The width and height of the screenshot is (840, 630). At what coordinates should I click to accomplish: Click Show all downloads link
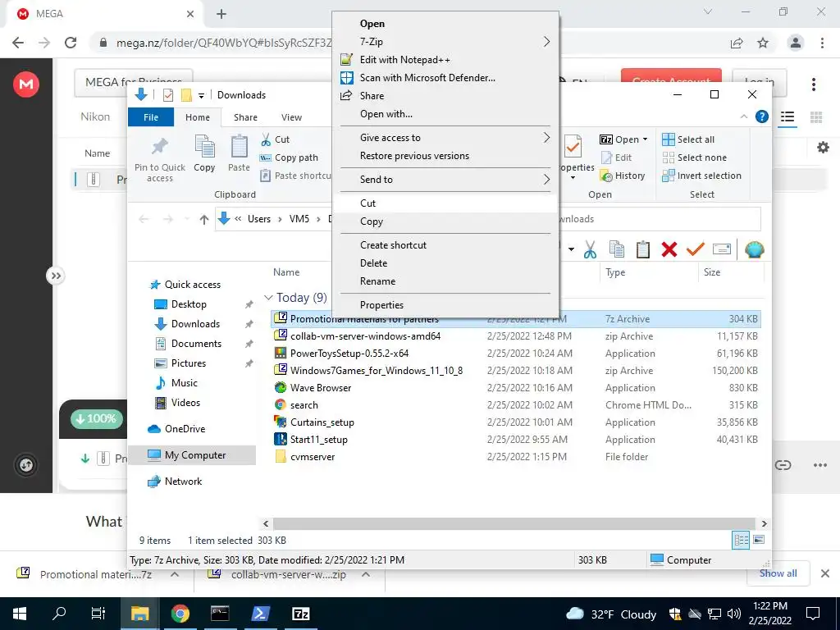coord(778,573)
